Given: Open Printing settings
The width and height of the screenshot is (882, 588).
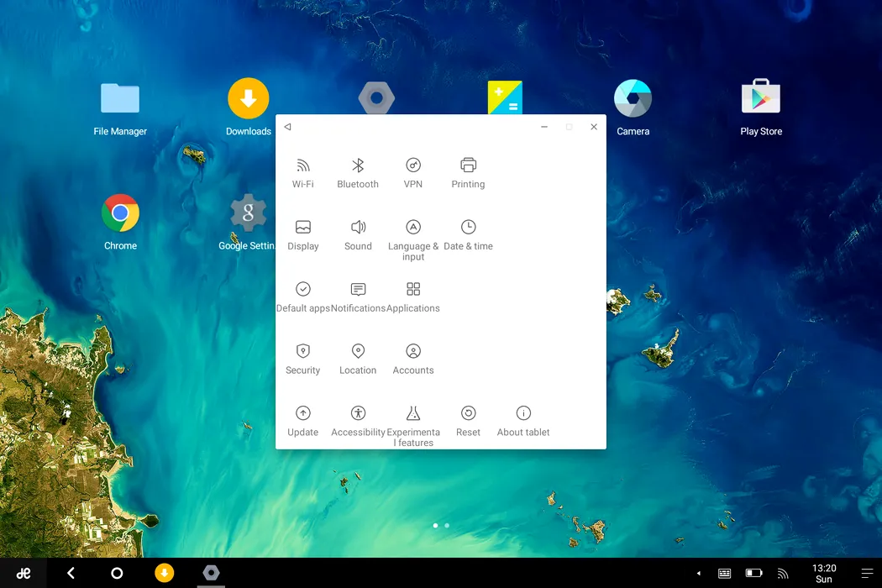Looking at the screenshot, I should (468, 172).
